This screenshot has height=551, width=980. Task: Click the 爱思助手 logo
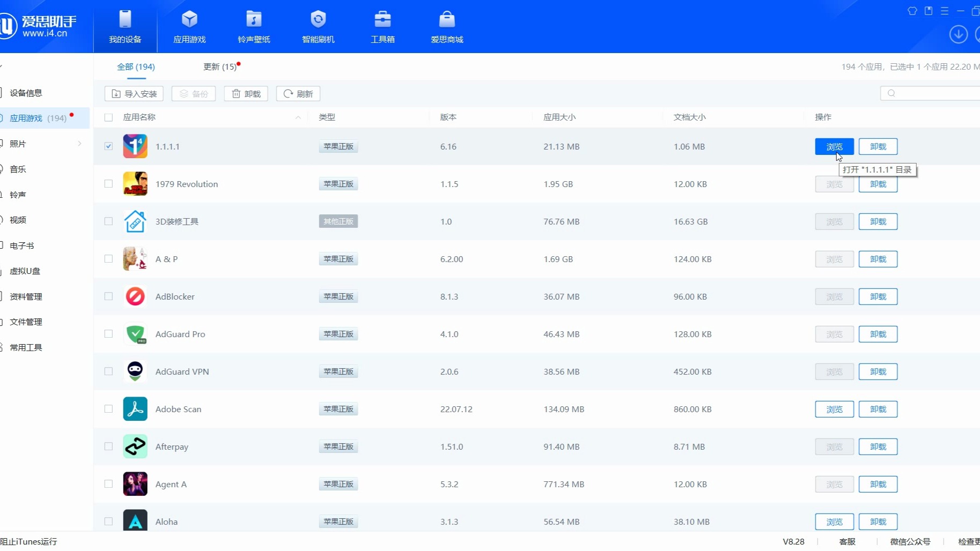click(x=38, y=26)
